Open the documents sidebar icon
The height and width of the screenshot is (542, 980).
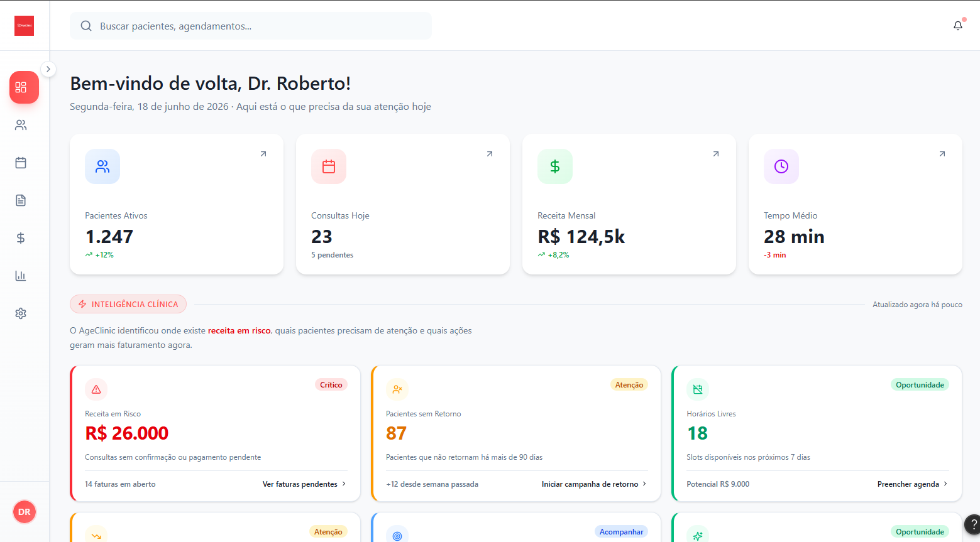coord(21,200)
